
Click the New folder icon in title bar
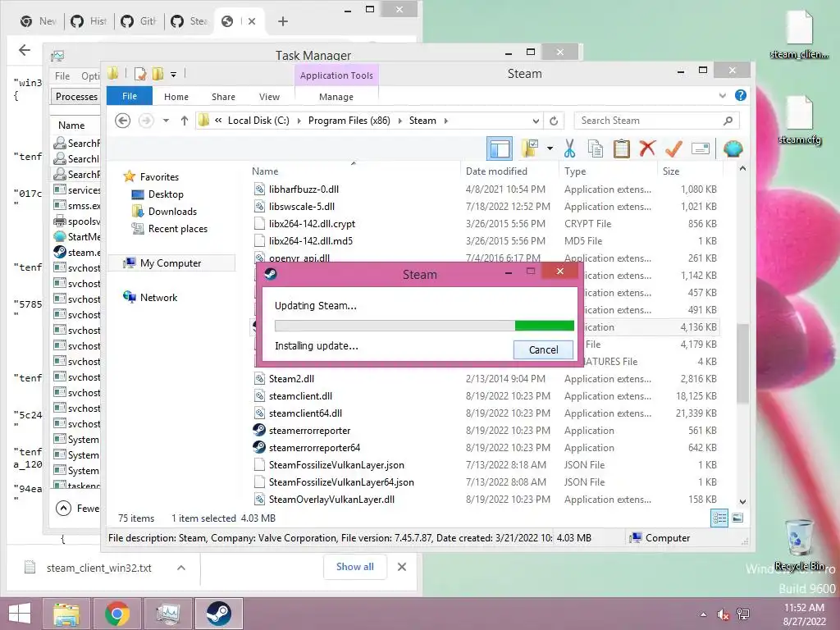click(158, 74)
